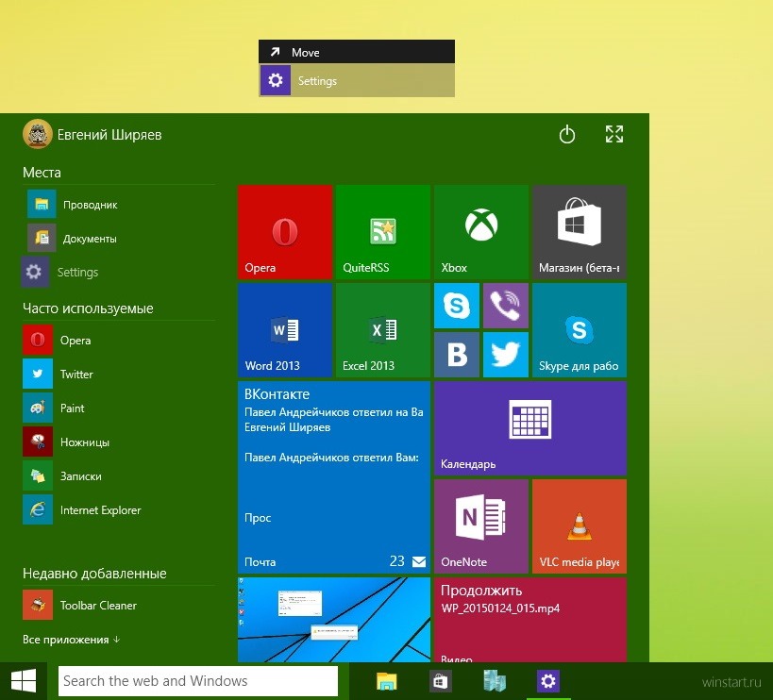Open the Skype для рабо tile
Screen dimensions: 773x700
coord(580,330)
